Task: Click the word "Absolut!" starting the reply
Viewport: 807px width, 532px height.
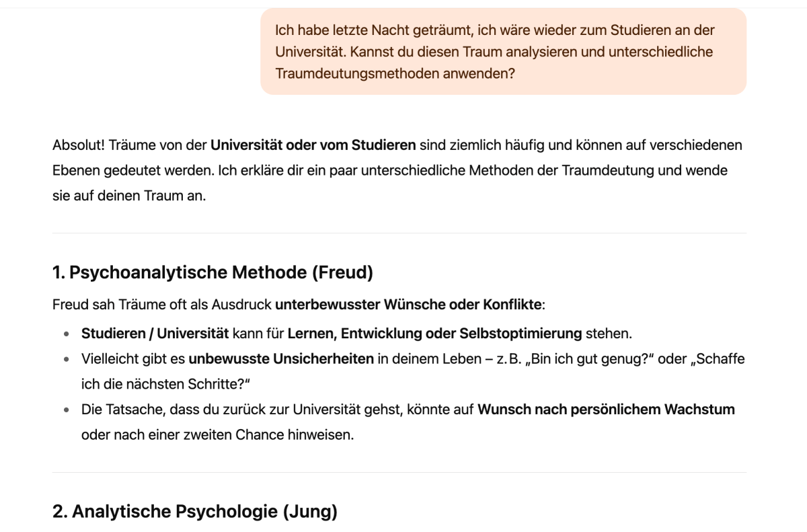Action: pyautogui.click(x=75, y=145)
